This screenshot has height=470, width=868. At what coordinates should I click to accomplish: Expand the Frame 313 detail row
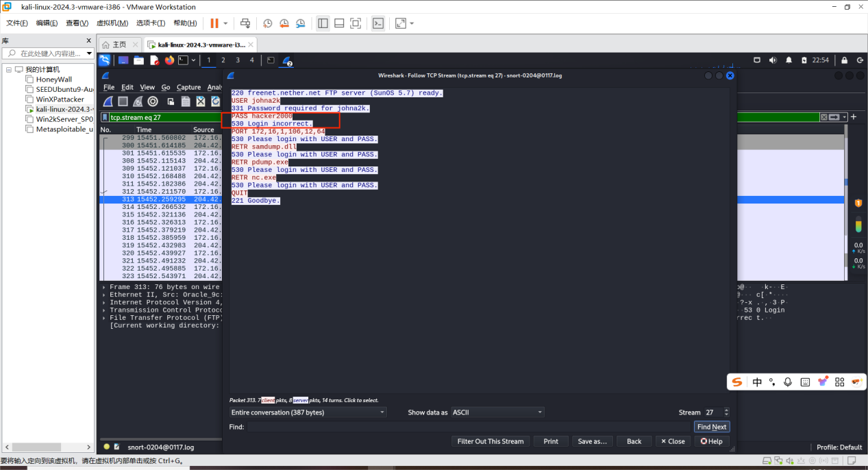point(104,287)
